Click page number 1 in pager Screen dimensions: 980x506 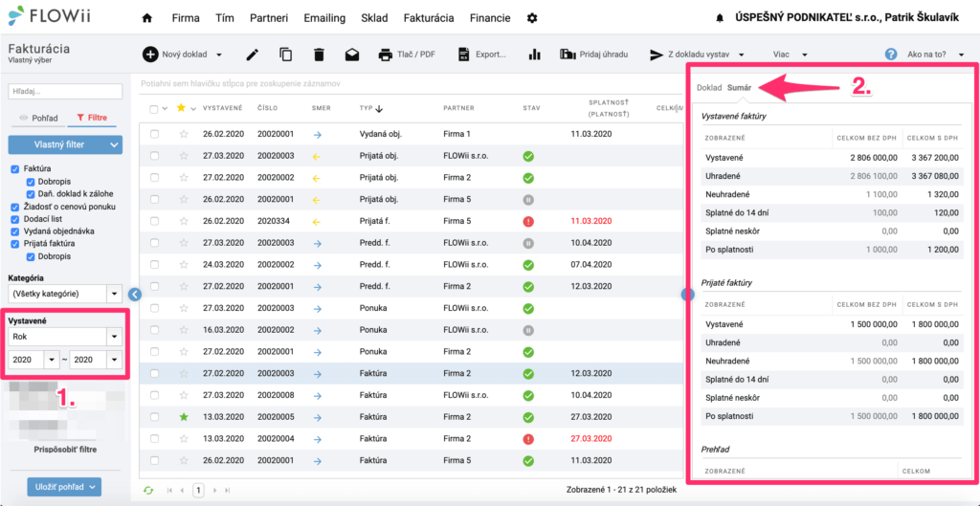198,491
